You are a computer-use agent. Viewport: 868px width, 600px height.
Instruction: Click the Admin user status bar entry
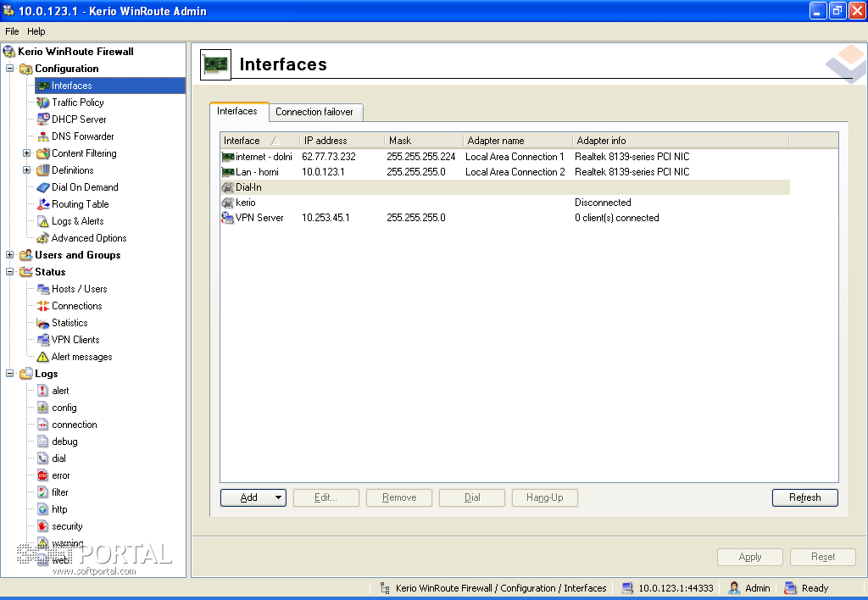[750, 588]
